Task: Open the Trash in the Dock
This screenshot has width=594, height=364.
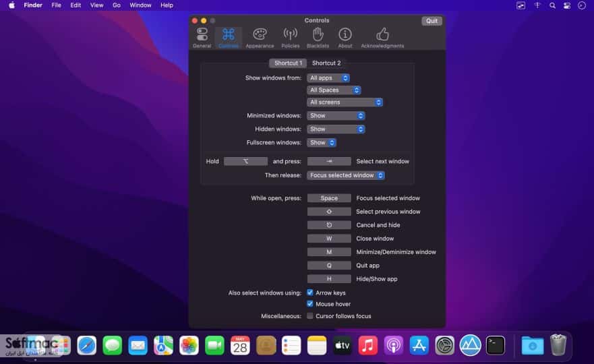Action: 558,344
